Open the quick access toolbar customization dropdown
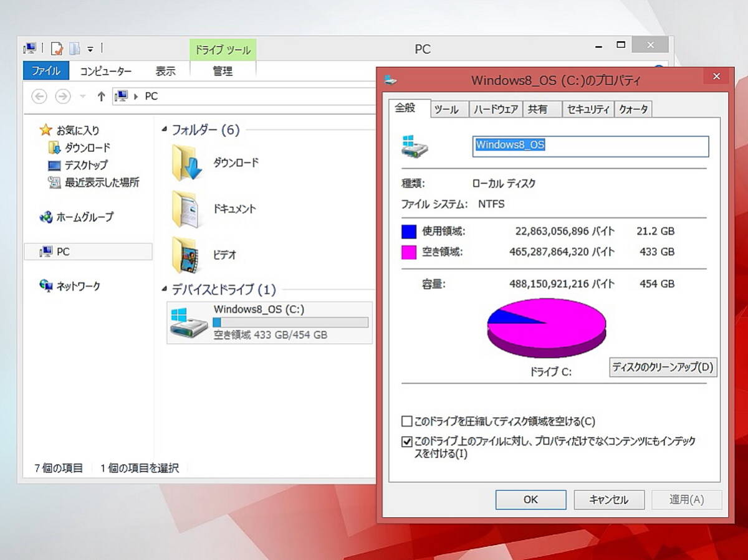This screenshot has height=560, width=748. 90,48
